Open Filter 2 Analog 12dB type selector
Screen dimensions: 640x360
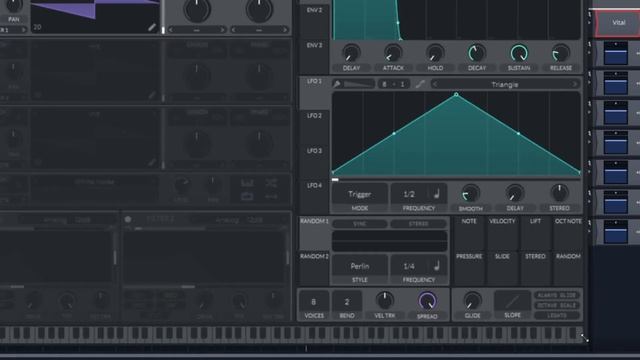[238, 220]
